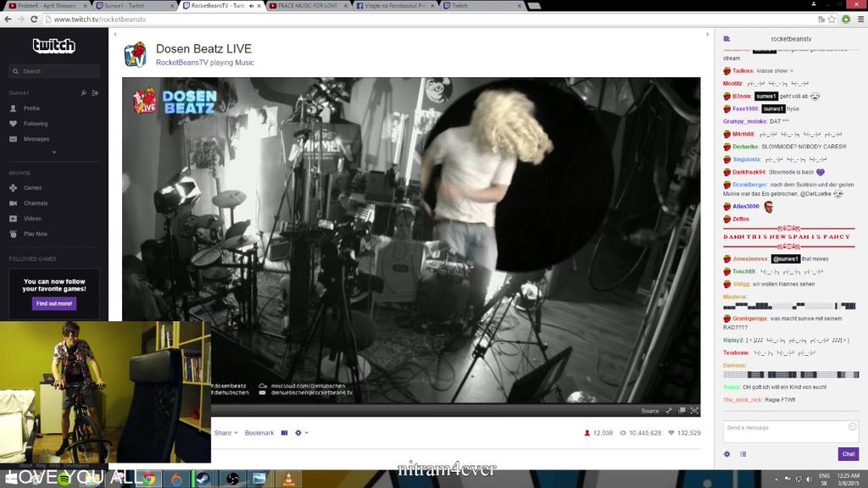
Task: Browse Channels in the sidebar
Action: point(36,203)
